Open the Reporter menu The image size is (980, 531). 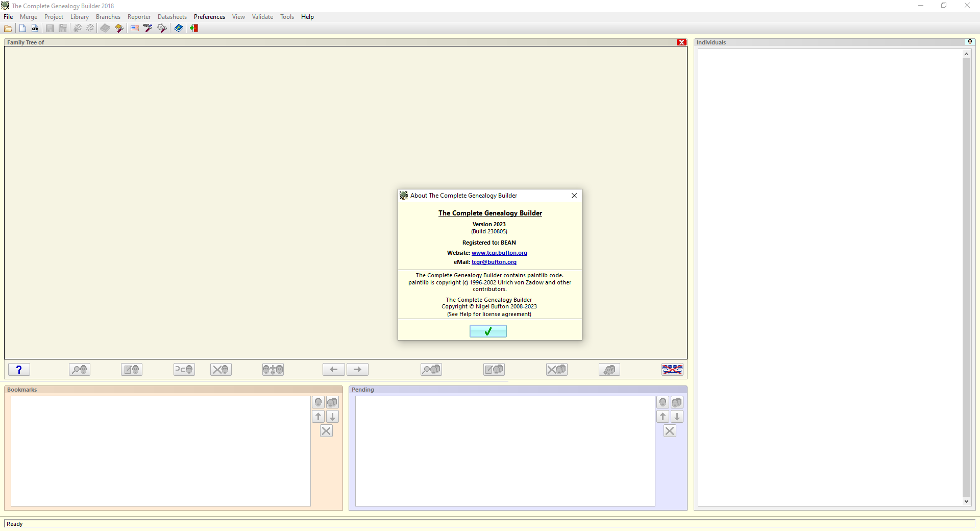coord(139,17)
